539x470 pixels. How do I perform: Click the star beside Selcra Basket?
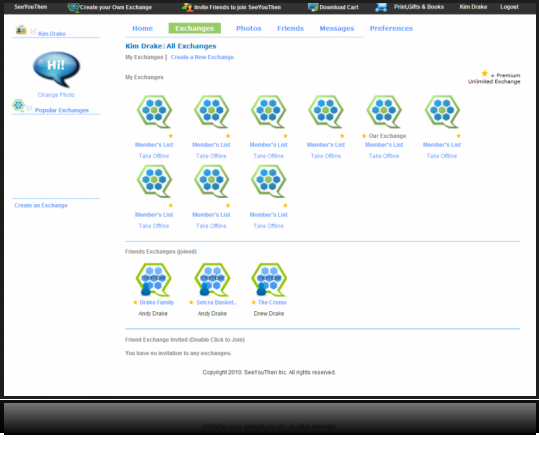click(x=191, y=302)
